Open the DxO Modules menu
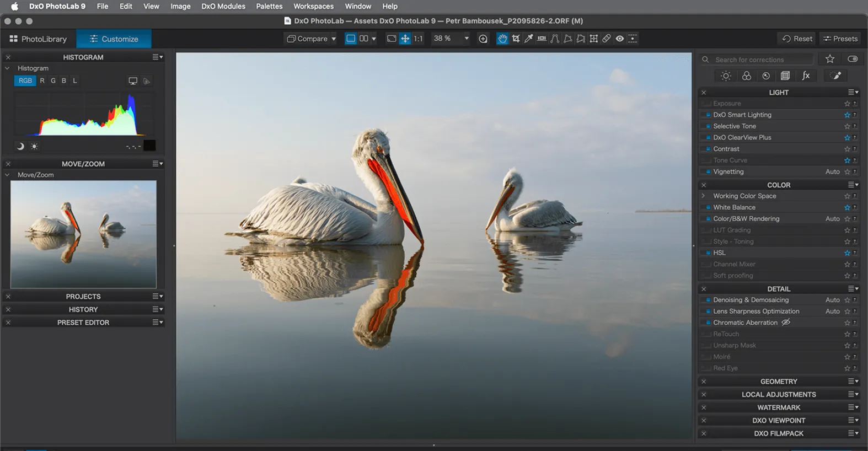Screen dimensions: 868x451 [x=223, y=6]
